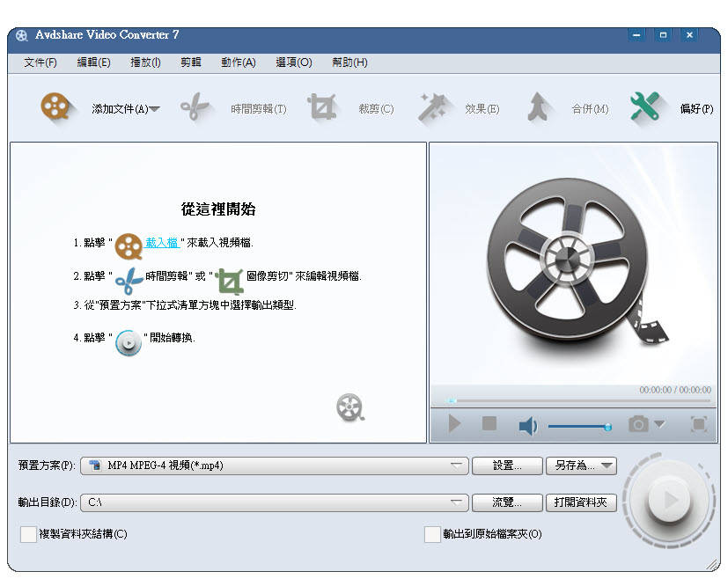Enable 複製資料夾結構 checkbox

29,534
